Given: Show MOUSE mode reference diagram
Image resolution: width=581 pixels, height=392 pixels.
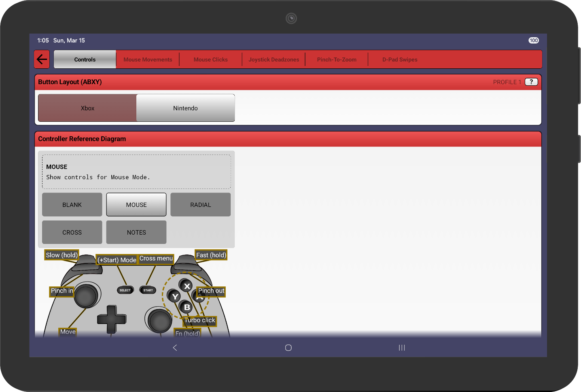Looking at the screenshot, I should tap(136, 205).
